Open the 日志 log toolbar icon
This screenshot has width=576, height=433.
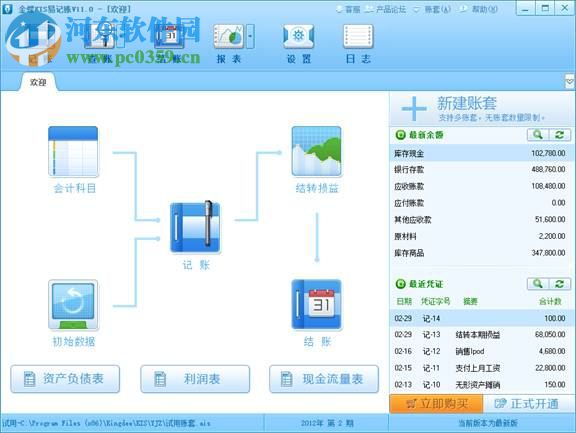(358, 36)
